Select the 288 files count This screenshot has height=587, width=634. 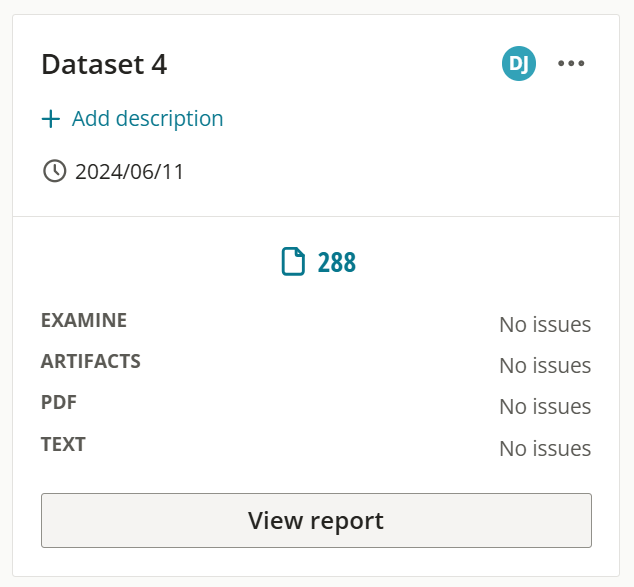[336, 262]
